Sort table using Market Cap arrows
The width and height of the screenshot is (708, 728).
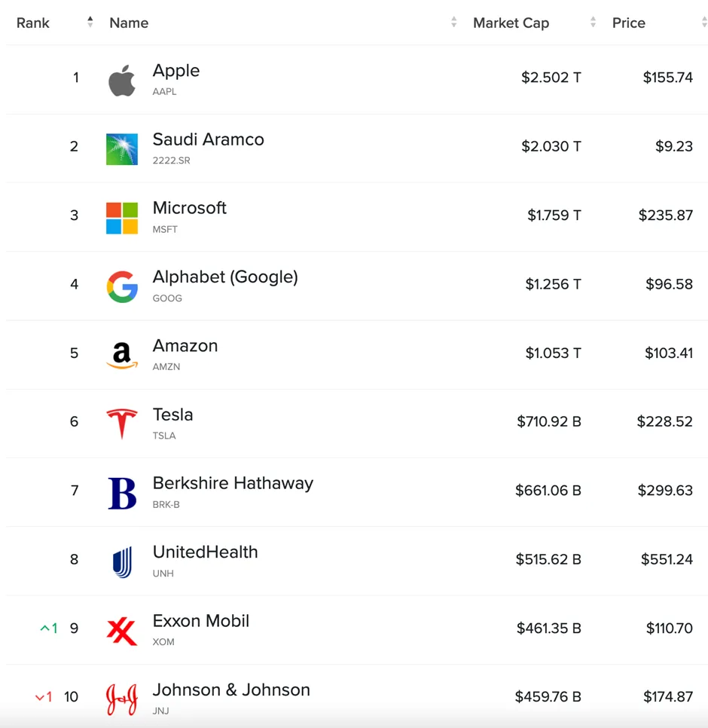pos(593,23)
